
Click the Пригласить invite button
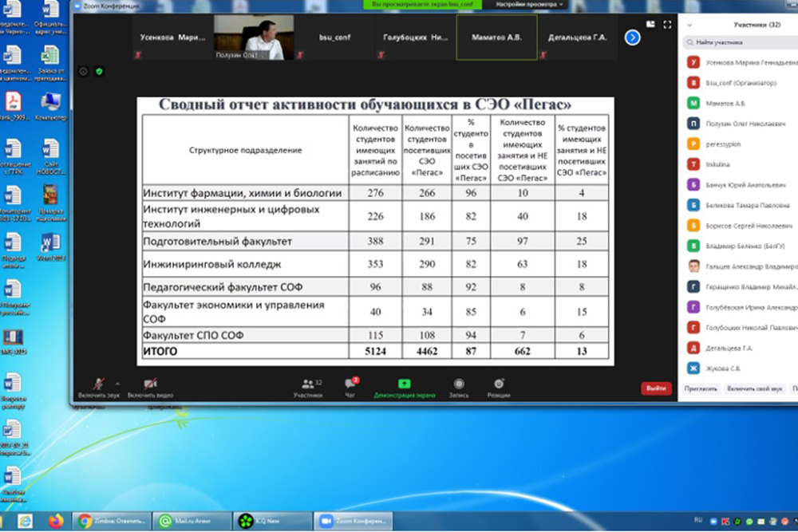(x=701, y=388)
